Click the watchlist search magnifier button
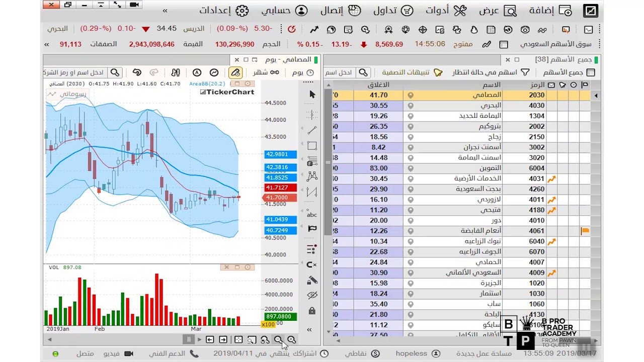The image size is (644, 362). [363, 72]
